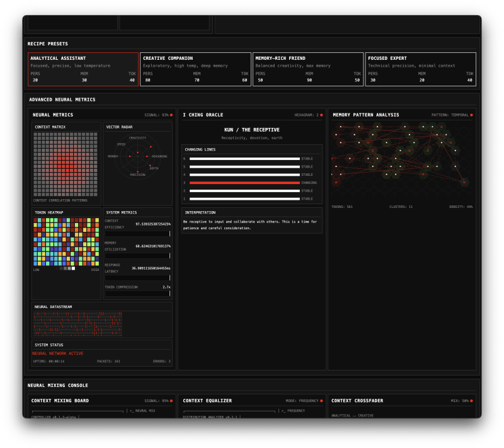This screenshot has width=504, height=448.
Task: Click the 'KUN / THE RECEPTIVE' title
Action: click(251, 130)
